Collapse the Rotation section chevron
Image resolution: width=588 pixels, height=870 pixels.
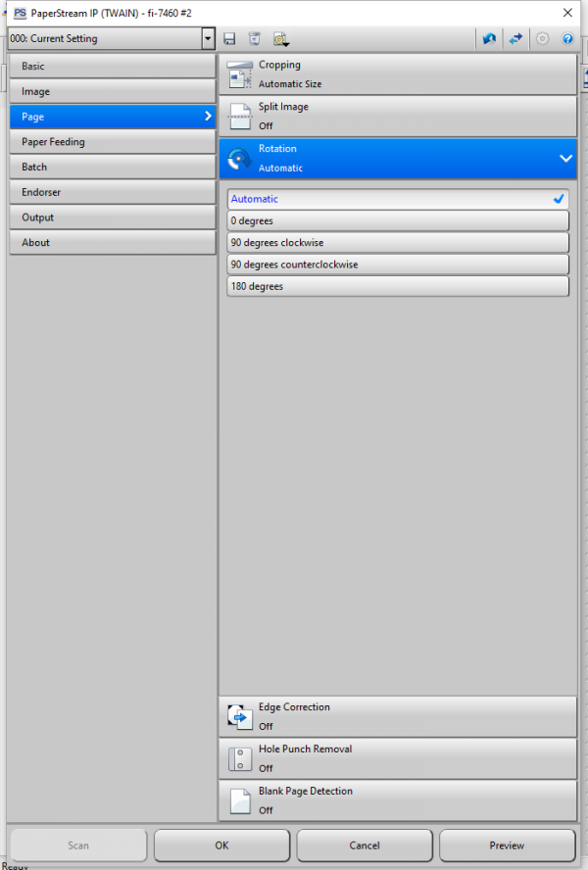pyautogui.click(x=564, y=158)
